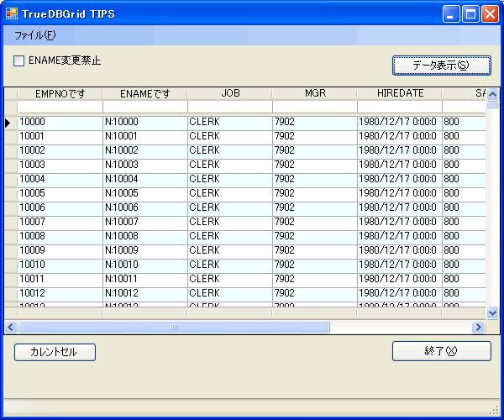Minimize the TrueDBGrid TIPS window
Image resolution: width=504 pixels, height=420 pixels.
click(x=453, y=14)
